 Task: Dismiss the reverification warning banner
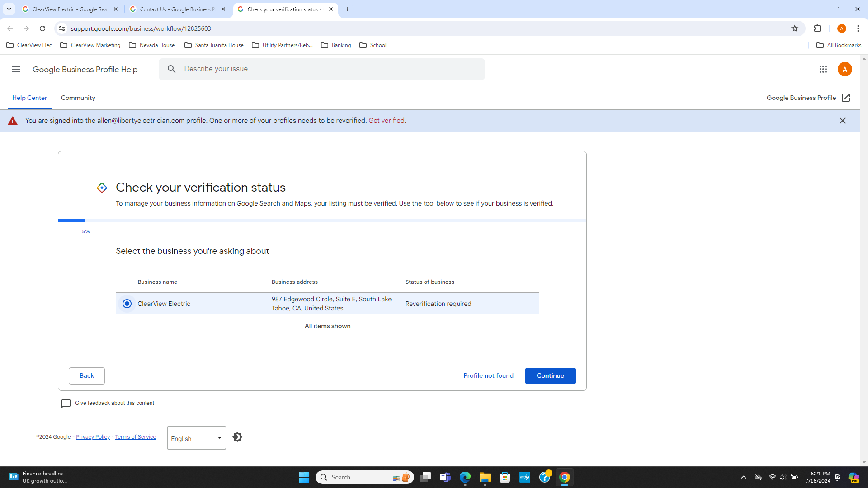(x=843, y=121)
